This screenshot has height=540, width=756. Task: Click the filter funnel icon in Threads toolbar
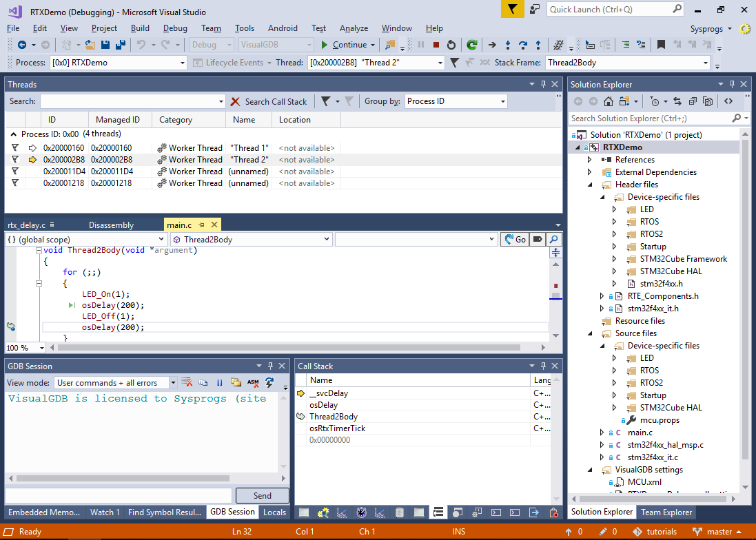[x=325, y=101]
